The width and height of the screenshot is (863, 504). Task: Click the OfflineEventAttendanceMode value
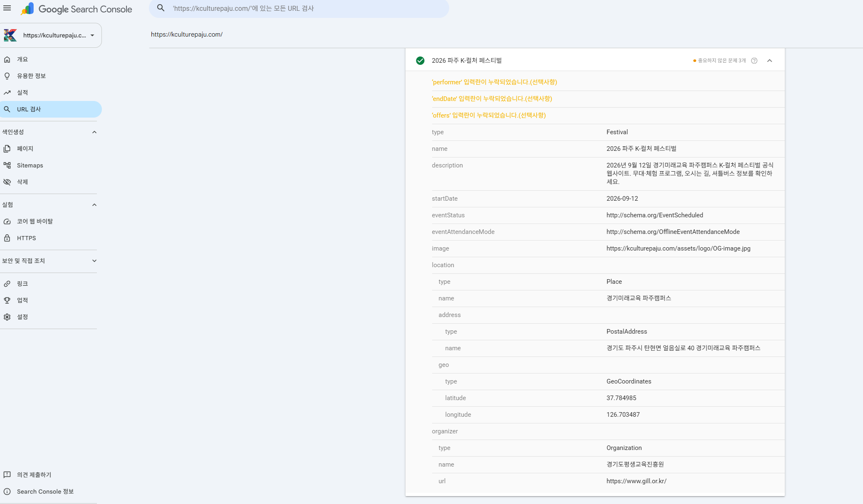[673, 232]
